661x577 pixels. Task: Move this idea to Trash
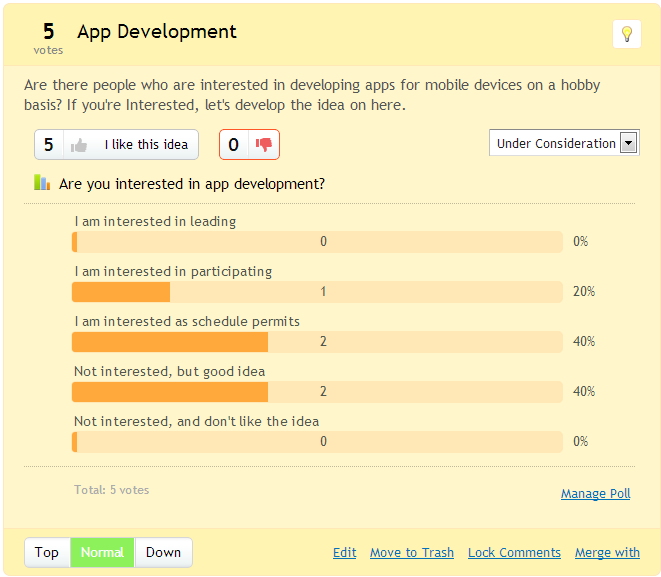(411, 552)
